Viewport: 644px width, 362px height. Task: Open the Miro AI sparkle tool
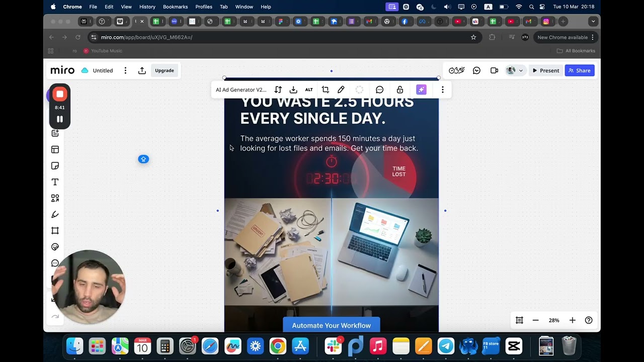click(x=421, y=89)
